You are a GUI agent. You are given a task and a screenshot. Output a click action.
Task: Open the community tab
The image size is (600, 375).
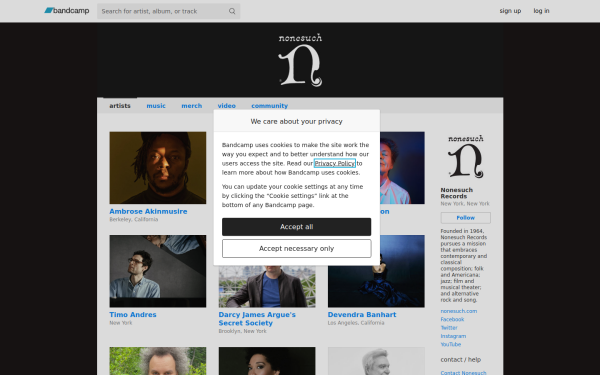pos(269,106)
